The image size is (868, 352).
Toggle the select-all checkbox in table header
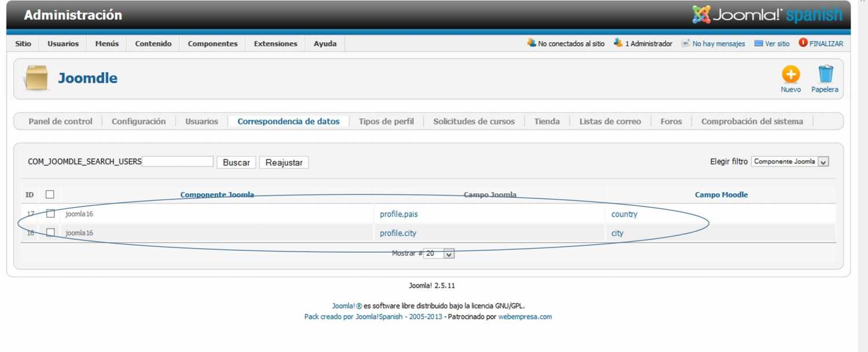tap(50, 195)
